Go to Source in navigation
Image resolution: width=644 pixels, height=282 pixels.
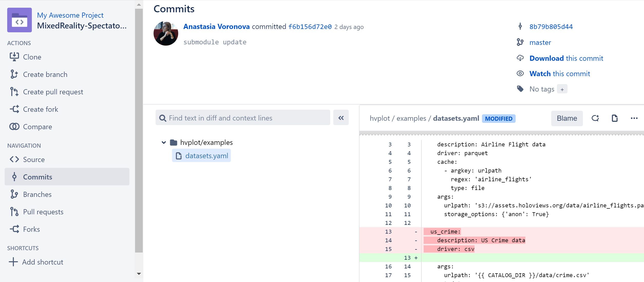coord(34,159)
